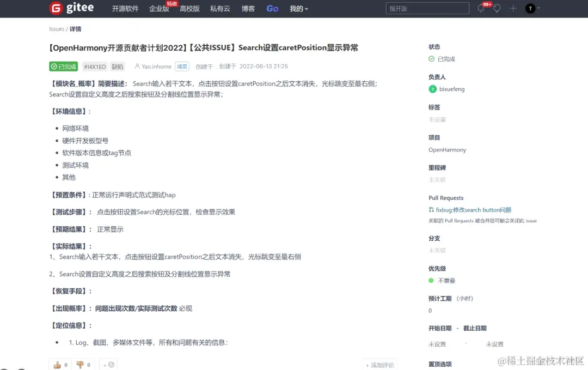Open the 企业版 navigation item
This screenshot has width=588, height=370.
(158, 8)
